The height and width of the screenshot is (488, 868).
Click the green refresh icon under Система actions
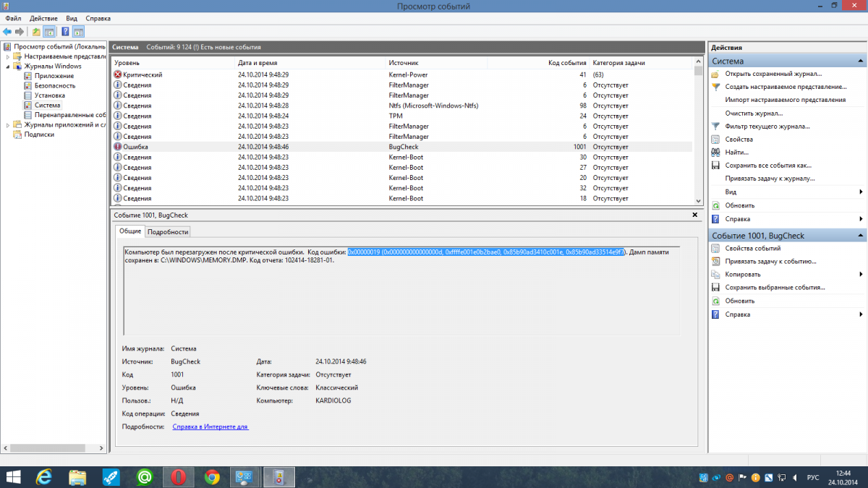(715, 205)
